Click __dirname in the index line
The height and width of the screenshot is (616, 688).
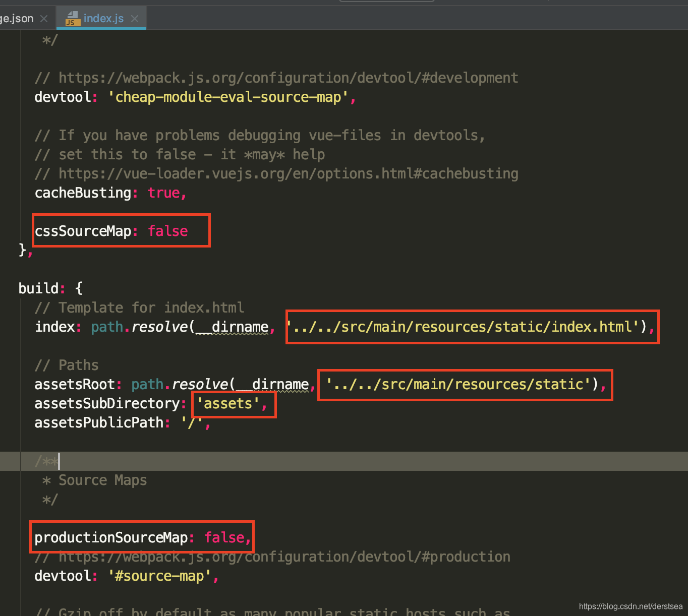[232, 327]
